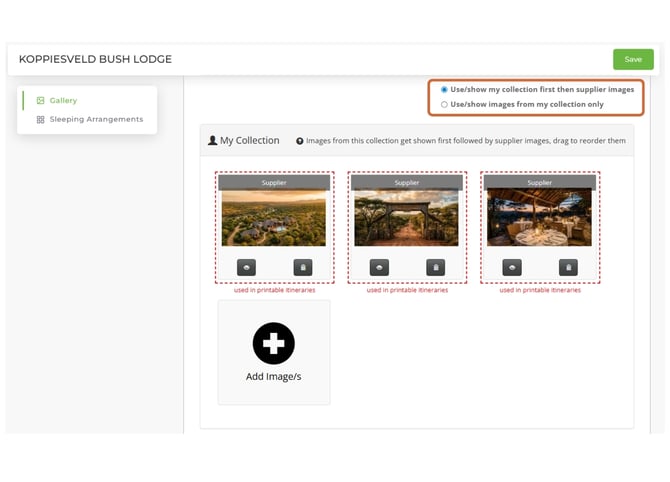Delete the dining deck image
This screenshot has width=670, height=482.
568,267
